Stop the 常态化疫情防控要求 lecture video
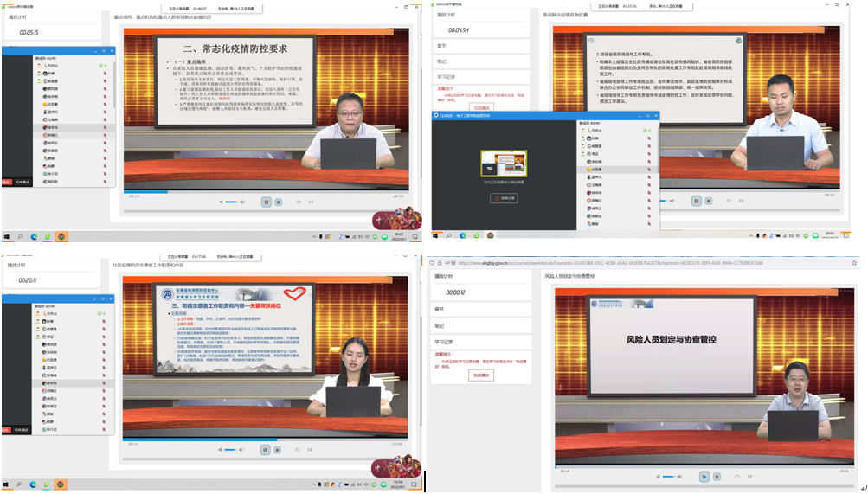The width and height of the screenshot is (868, 494). [278, 202]
